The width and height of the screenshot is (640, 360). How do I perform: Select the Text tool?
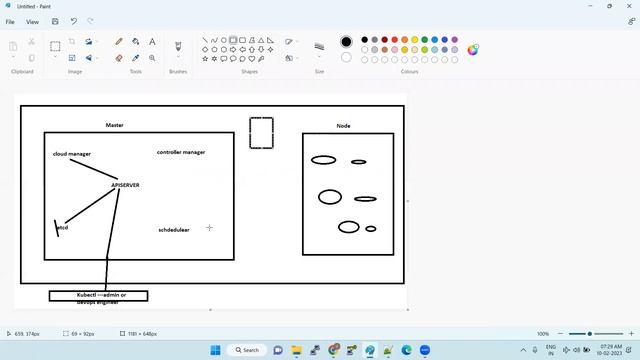[x=152, y=42]
